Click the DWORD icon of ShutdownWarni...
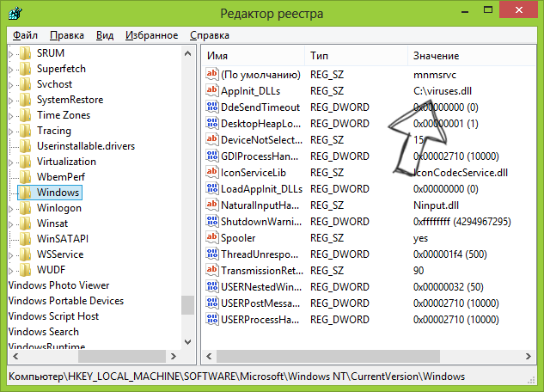The image size is (544, 392). (212, 221)
